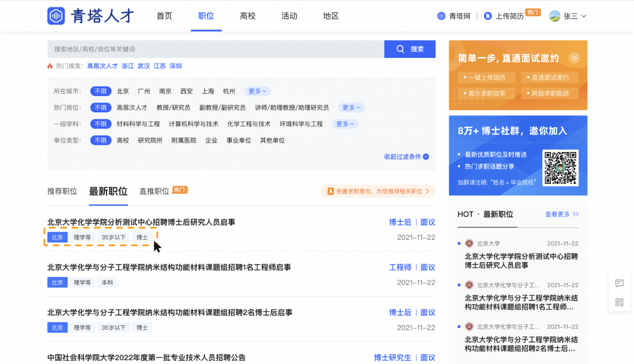The image size is (634, 364).
Task: Open 地区 in top navigation
Action: [x=331, y=16]
